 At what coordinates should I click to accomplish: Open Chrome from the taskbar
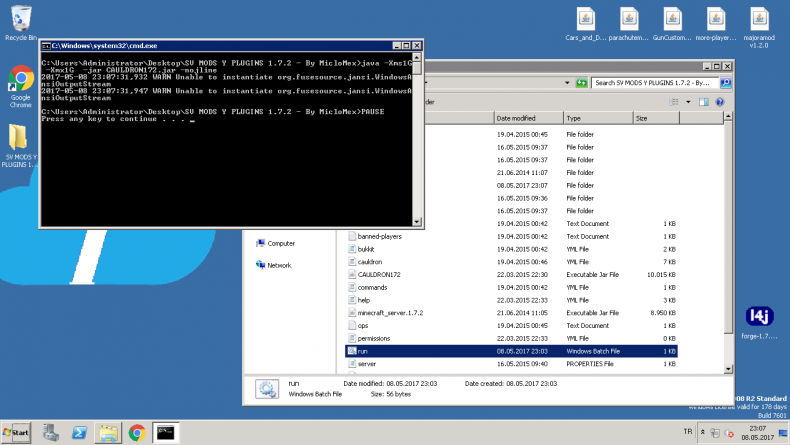point(137,432)
